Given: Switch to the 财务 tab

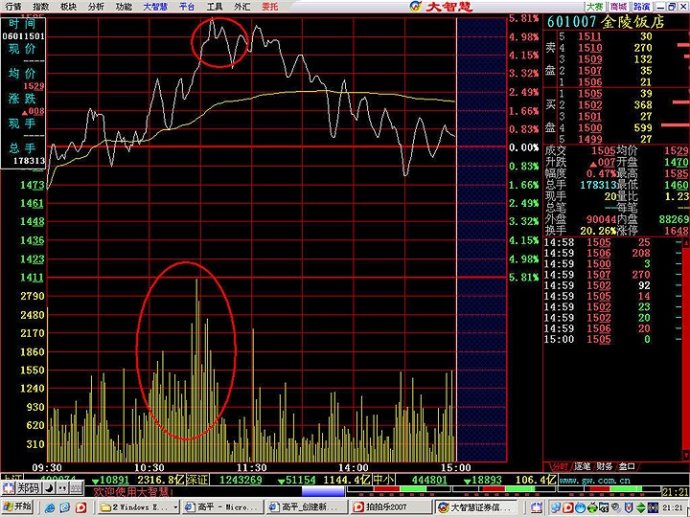Looking at the screenshot, I should point(604,466).
